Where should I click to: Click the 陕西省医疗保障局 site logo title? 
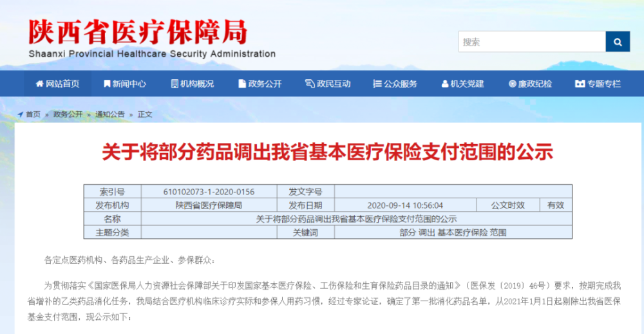click(x=138, y=32)
